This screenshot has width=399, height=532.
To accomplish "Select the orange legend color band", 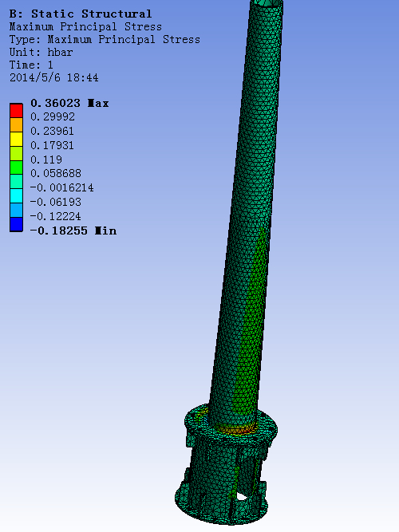I will [16, 125].
